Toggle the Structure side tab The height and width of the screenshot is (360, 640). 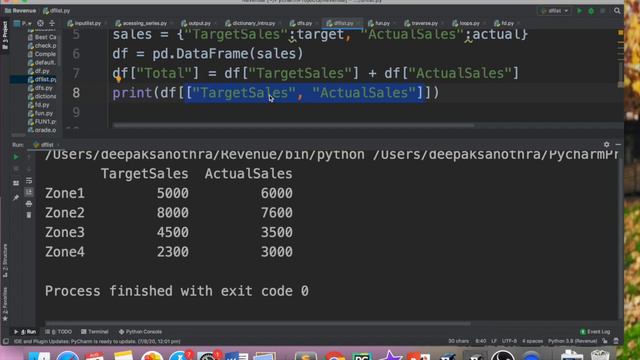point(5,261)
